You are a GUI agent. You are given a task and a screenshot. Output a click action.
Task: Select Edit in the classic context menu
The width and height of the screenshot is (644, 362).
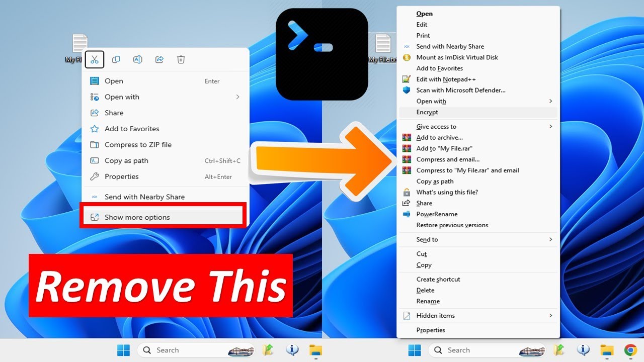478,25
